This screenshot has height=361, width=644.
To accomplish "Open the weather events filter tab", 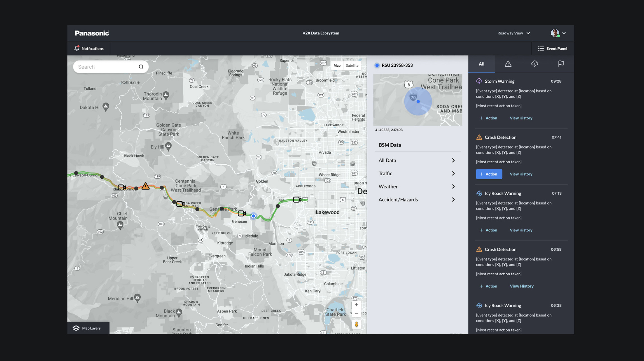I will point(535,64).
